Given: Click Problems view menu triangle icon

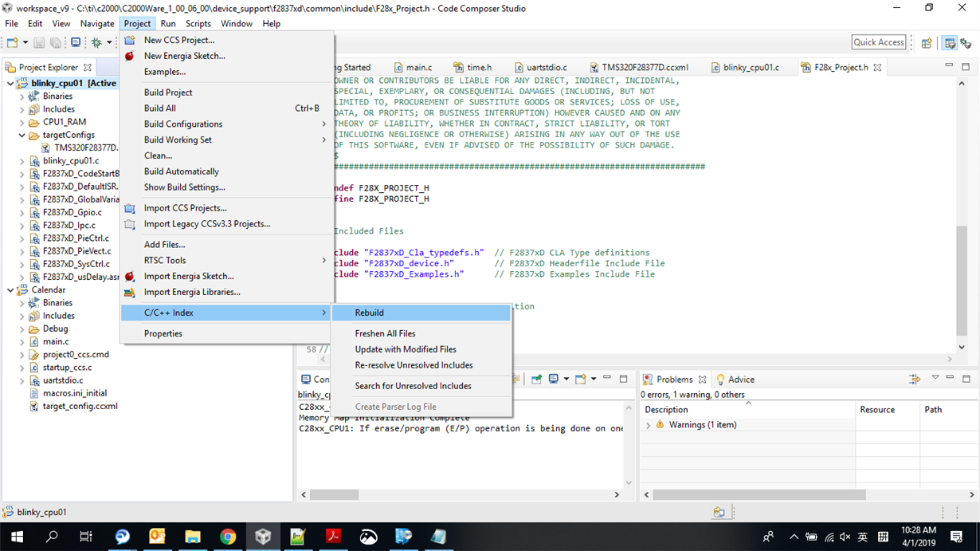Looking at the screenshot, I should [x=935, y=378].
